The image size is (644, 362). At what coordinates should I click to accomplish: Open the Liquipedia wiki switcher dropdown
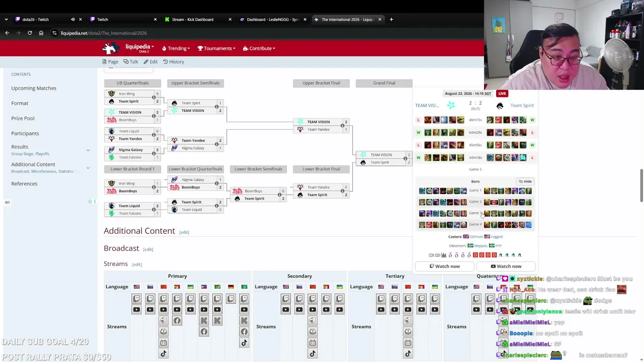click(139, 48)
